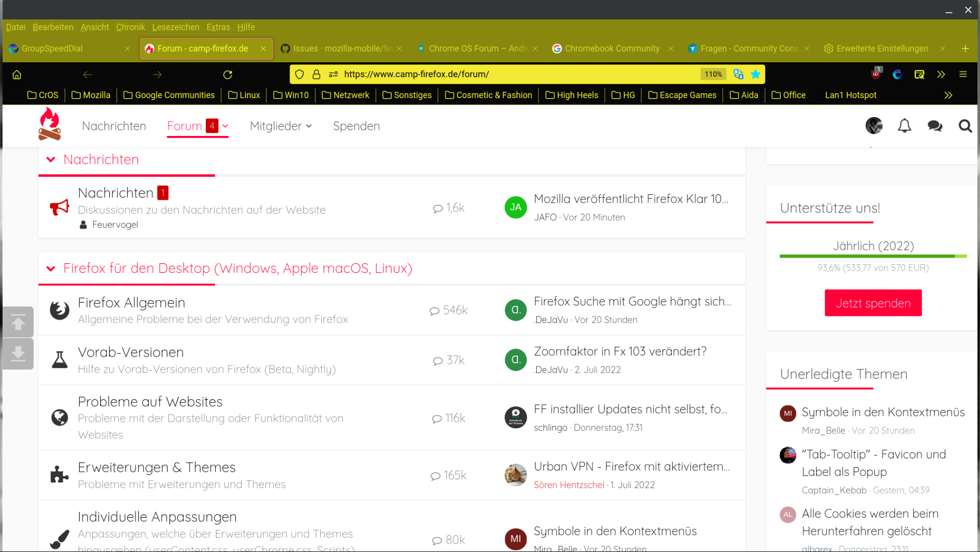This screenshot has width=980, height=552.
Task: Reload the current page
Action: point(228,75)
